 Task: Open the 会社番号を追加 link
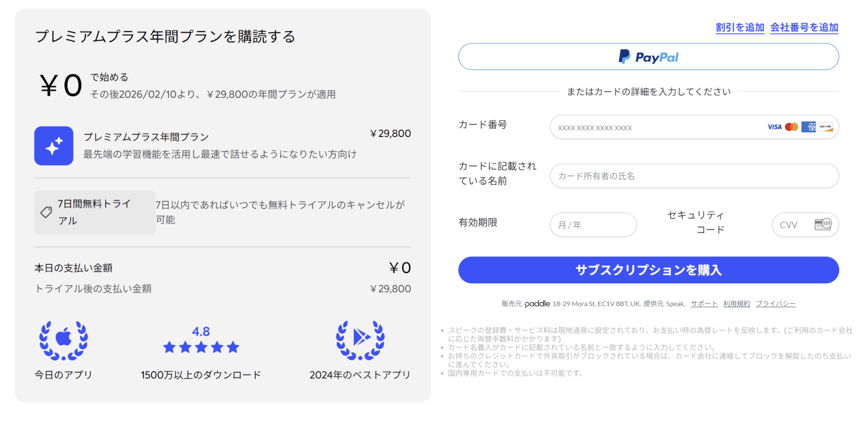click(x=804, y=28)
